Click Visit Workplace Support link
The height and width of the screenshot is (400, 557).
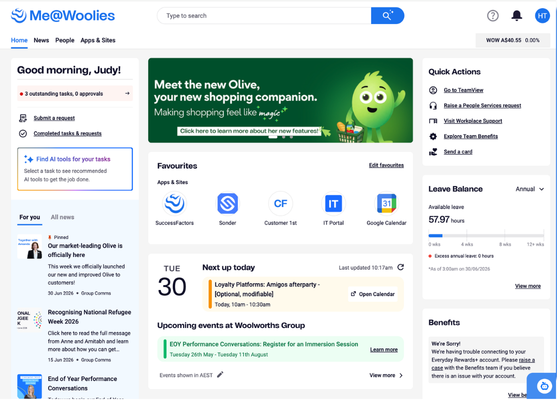473,121
